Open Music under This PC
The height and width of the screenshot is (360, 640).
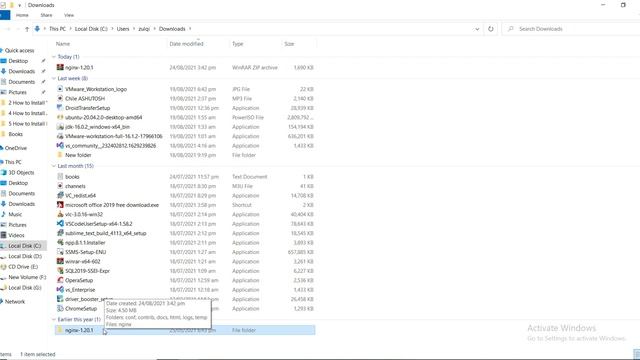pos(15,214)
